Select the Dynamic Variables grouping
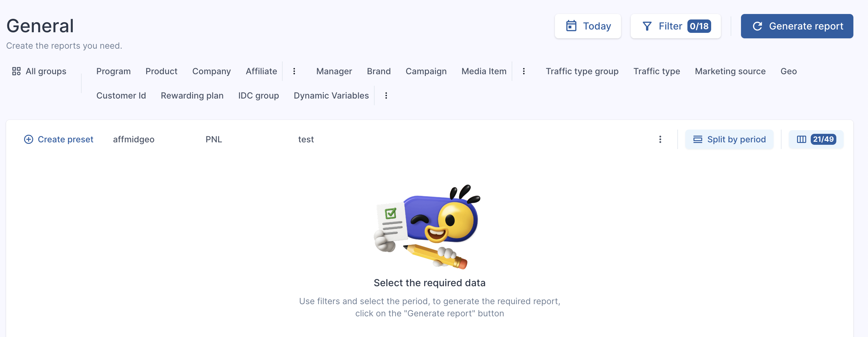The height and width of the screenshot is (337, 868). [331, 95]
